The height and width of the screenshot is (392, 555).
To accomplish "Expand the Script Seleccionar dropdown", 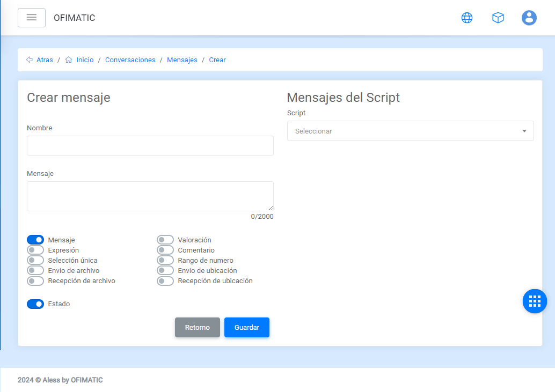I will click(410, 131).
